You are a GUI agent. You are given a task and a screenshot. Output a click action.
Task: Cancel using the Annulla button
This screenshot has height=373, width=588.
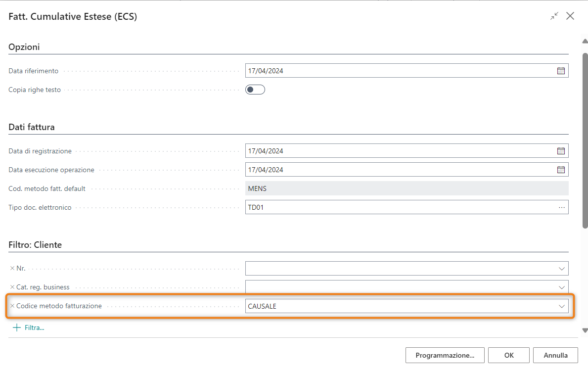(x=555, y=355)
